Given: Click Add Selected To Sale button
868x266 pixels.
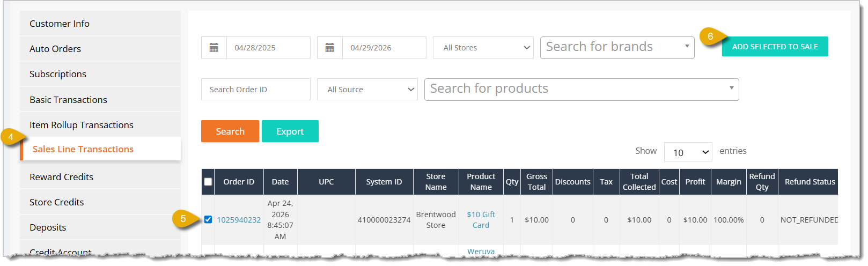Looking at the screenshot, I should click(x=775, y=47).
